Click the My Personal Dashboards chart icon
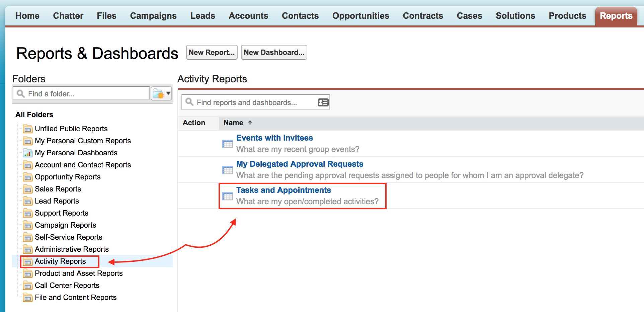The image size is (644, 312). [x=28, y=153]
